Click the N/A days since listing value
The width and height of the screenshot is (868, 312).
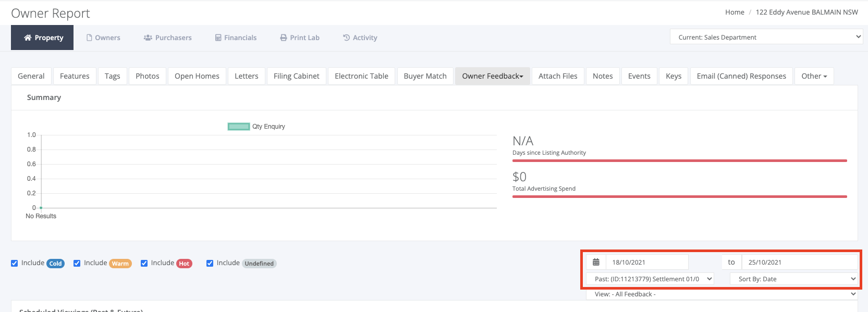(523, 141)
